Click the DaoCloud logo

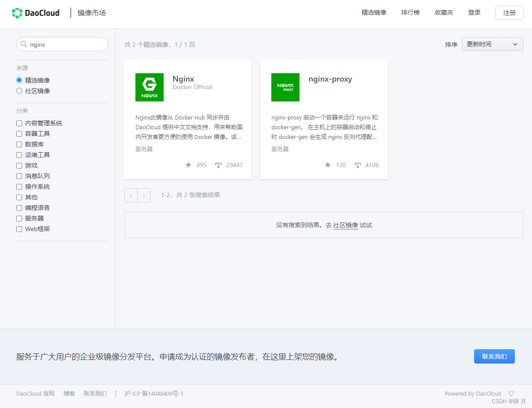click(x=36, y=13)
